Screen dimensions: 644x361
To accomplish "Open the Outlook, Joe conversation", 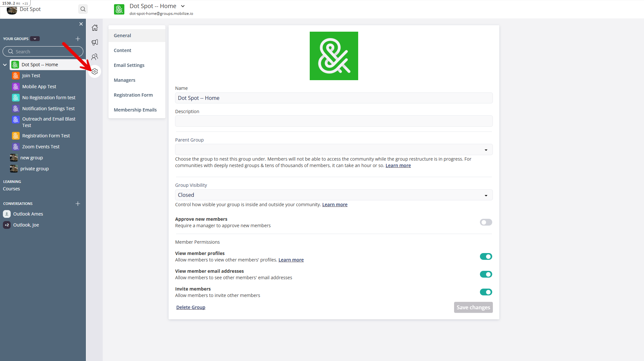I will click(26, 225).
